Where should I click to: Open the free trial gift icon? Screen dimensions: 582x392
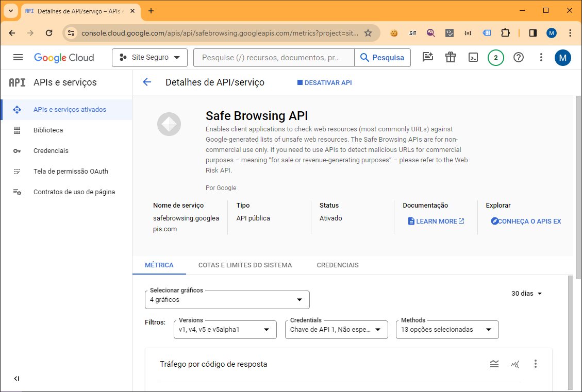tap(450, 57)
